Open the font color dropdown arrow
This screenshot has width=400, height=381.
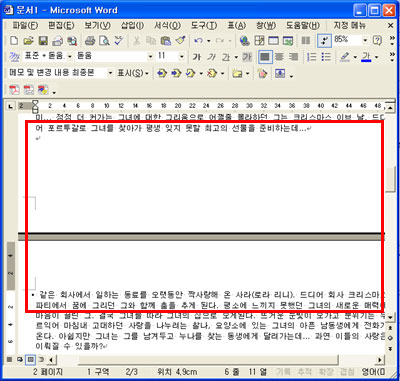click(x=377, y=57)
